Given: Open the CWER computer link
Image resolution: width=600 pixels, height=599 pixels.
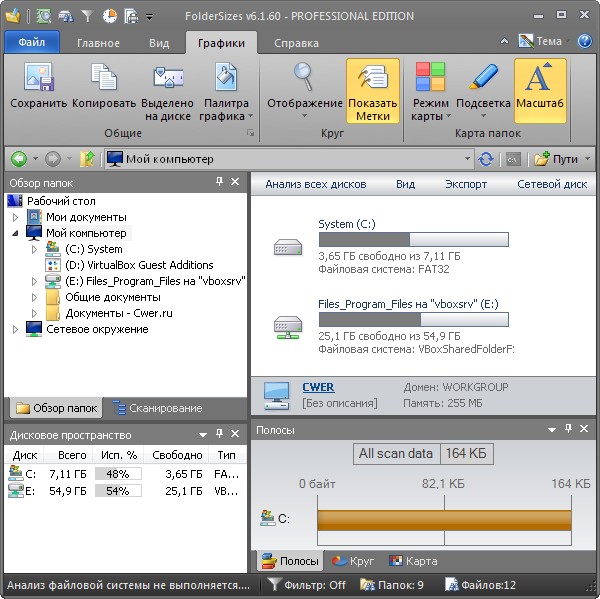Looking at the screenshot, I should pos(318,387).
